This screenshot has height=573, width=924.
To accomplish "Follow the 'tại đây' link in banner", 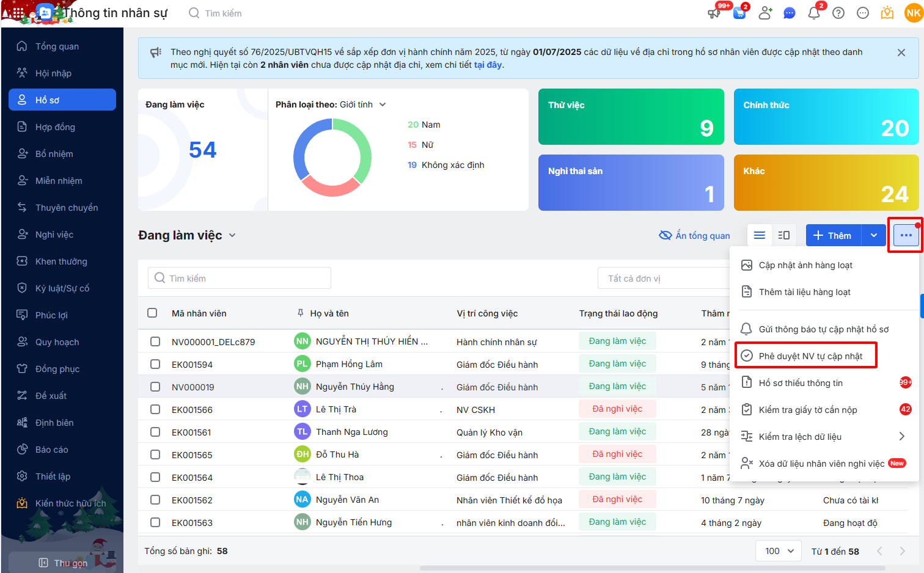I will tap(488, 65).
